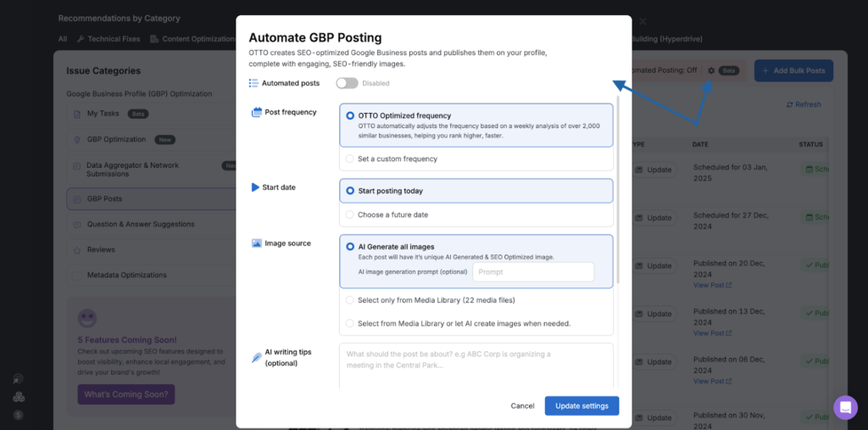868x430 pixels.
Task: Close the dialog with the X icon
Action: tap(643, 21)
